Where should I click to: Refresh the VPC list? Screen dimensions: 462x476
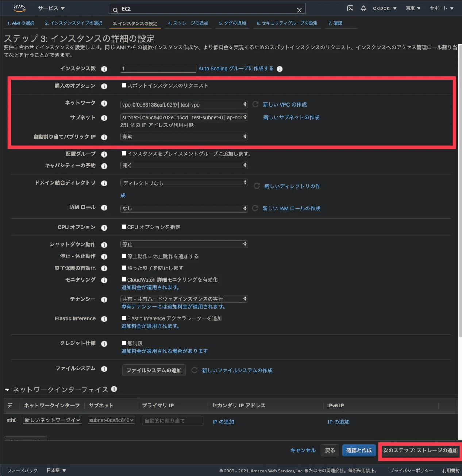coord(255,104)
